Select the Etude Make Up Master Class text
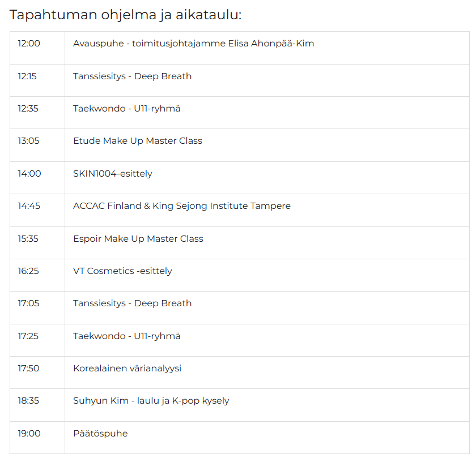Image resolution: width=476 pixels, height=458 pixels. pos(138,141)
